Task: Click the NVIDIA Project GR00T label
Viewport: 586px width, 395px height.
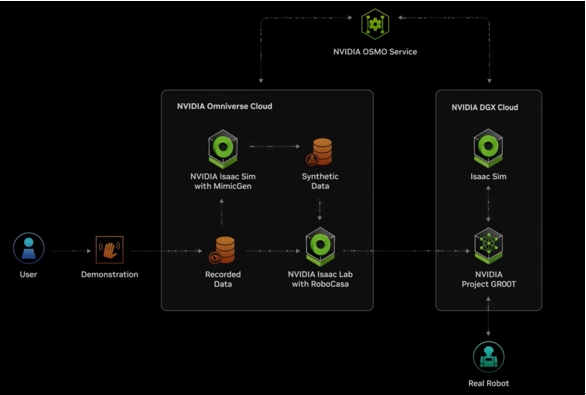Action: [488, 279]
